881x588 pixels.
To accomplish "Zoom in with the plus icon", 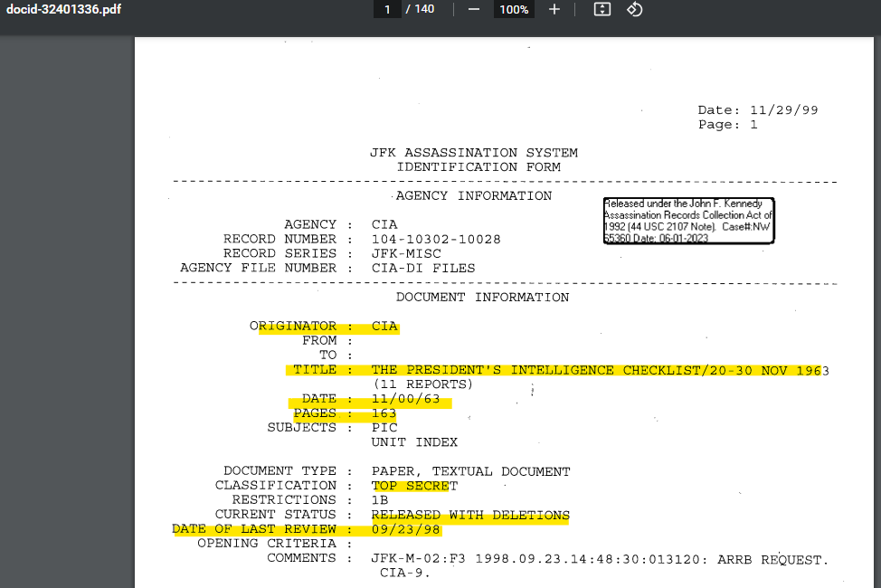I will point(554,10).
